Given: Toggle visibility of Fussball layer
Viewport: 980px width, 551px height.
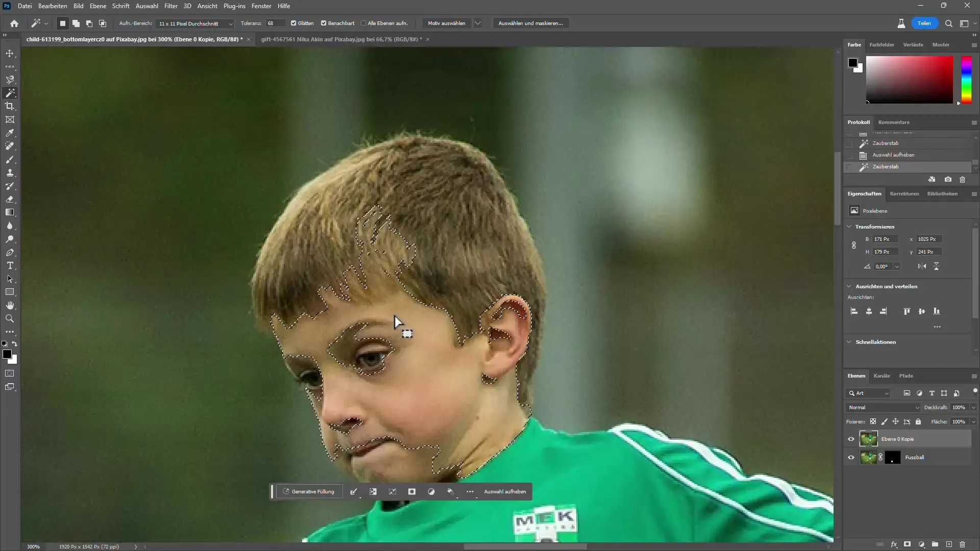Looking at the screenshot, I should pos(851,458).
